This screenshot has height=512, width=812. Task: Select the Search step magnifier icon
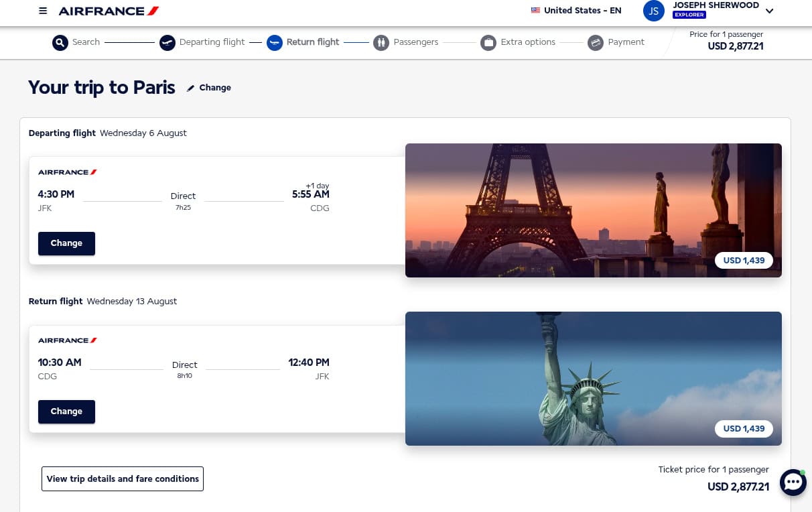tap(60, 42)
